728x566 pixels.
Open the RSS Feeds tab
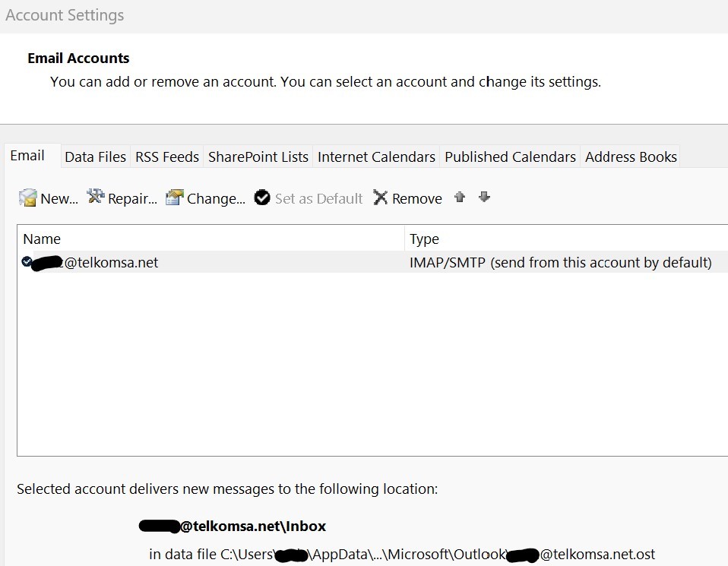[166, 157]
